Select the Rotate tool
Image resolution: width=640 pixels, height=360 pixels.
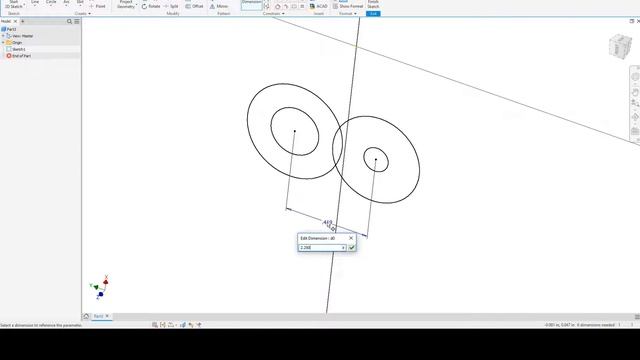[x=151, y=7]
